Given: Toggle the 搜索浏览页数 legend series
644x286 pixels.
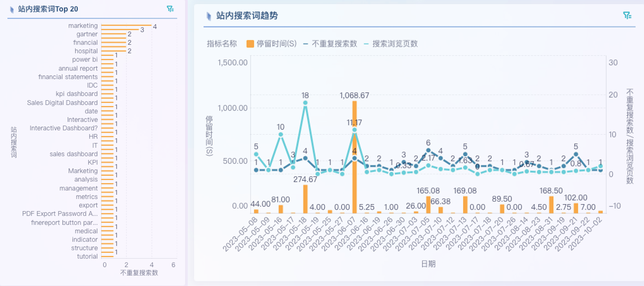Looking at the screenshot, I should (x=395, y=44).
